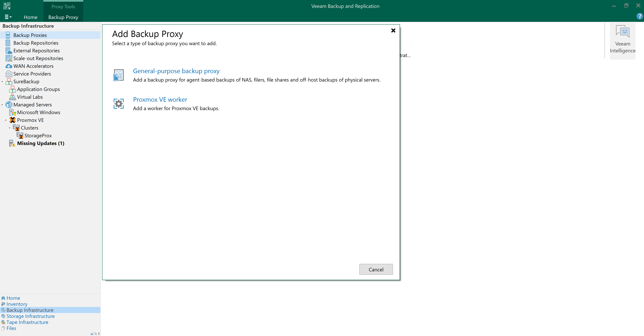Open Missing Updates item
644x336 pixels.
click(x=40, y=143)
